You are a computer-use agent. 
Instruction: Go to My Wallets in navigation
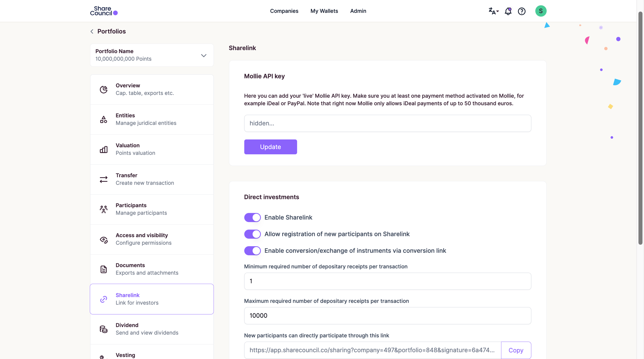324,11
